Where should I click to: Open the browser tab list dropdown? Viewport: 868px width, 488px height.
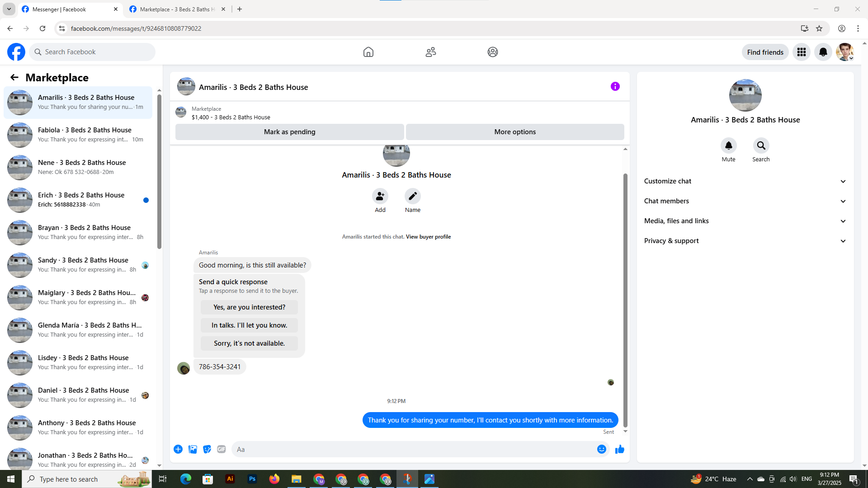[x=9, y=9]
